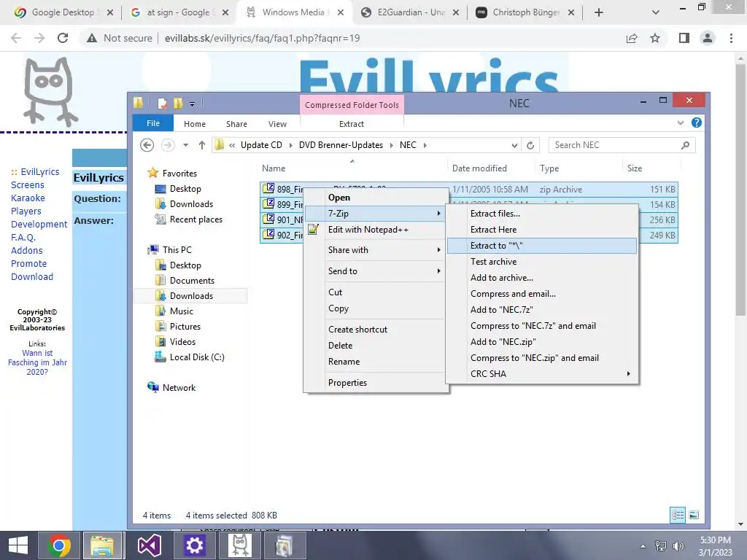Open the gear settings app in taskbar

194,545
